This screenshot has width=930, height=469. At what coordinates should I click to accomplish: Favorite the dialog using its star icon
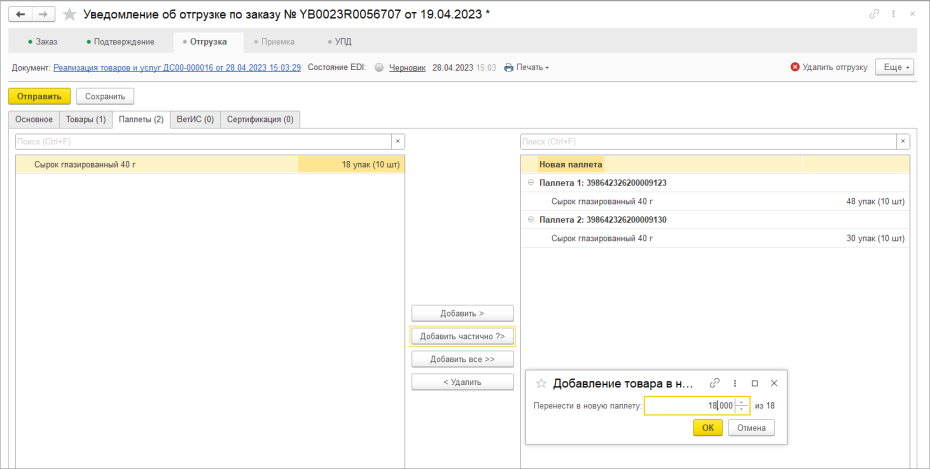click(x=541, y=384)
